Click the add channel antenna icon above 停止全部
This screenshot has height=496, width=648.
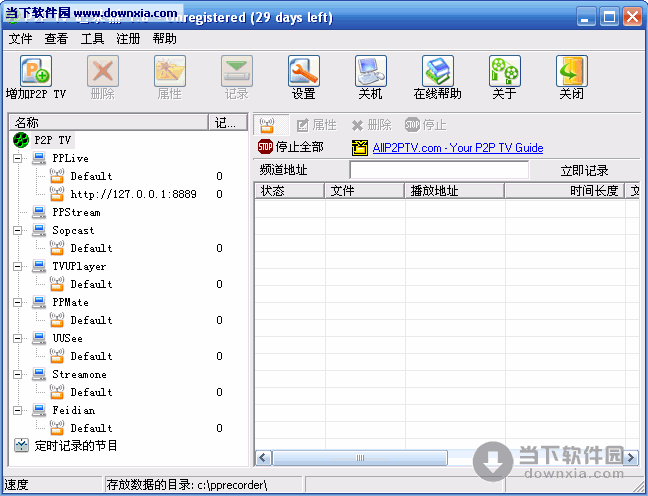point(267,125)
